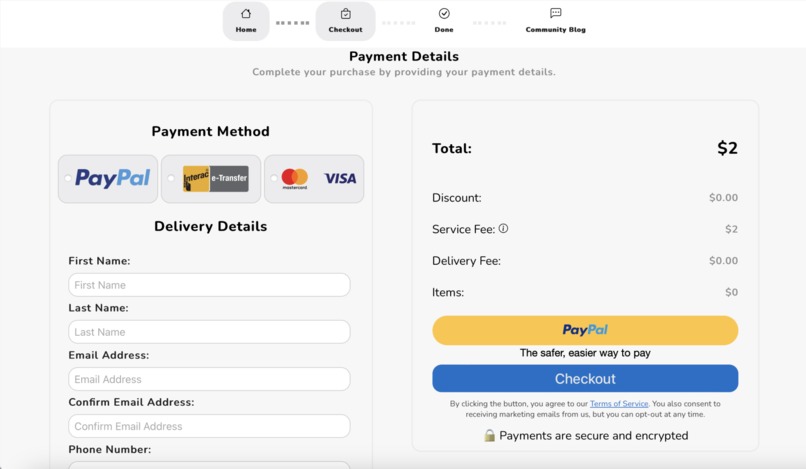The width and height of the screenshot is (806, 469).
Task: Click 'The safer, easier way to pay' text
Action: [x=585, y=353]
